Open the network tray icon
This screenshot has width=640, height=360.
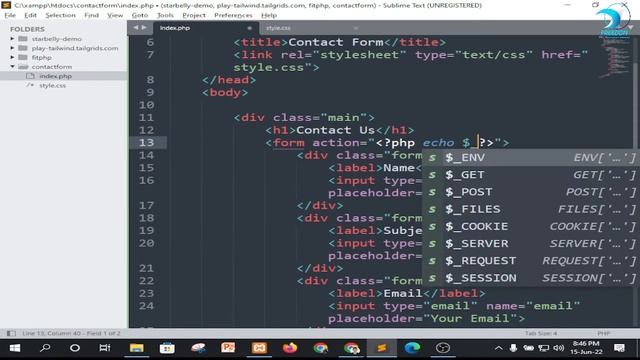point(543,348)
